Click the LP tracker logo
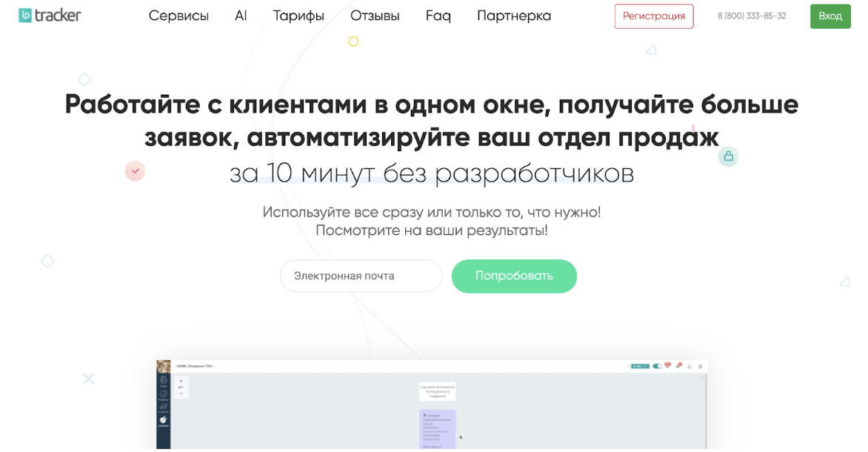 50,16
